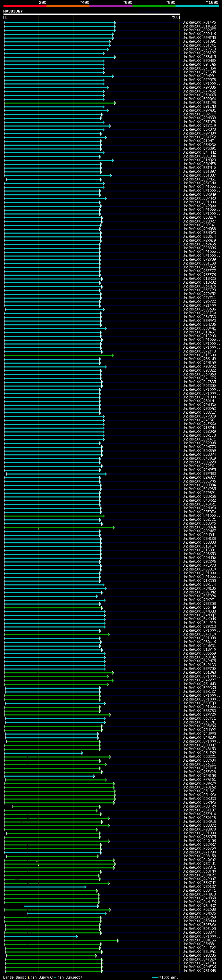The image size is (222, 980).
Task: Select the red 20% identity legend segment
Action: click(25, 6)
